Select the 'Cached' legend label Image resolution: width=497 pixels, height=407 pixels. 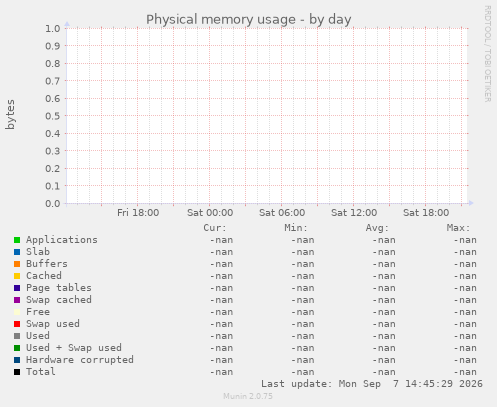coord(44,276)
